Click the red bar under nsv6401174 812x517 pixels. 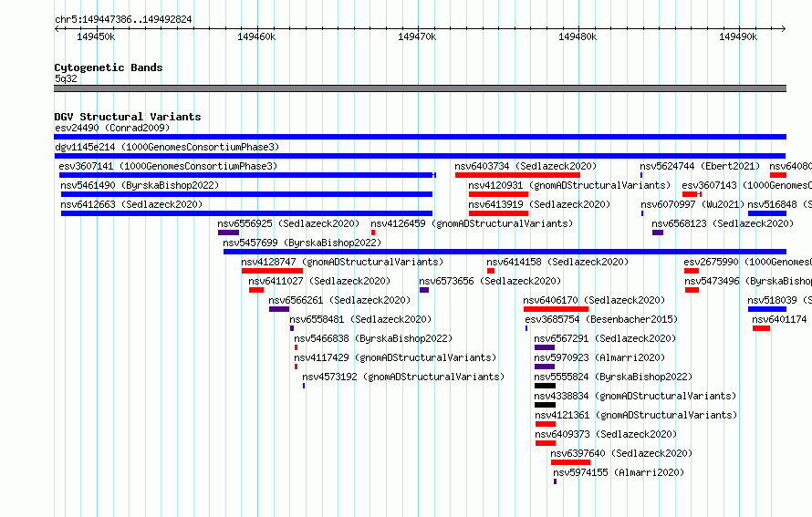click(761, 328)
